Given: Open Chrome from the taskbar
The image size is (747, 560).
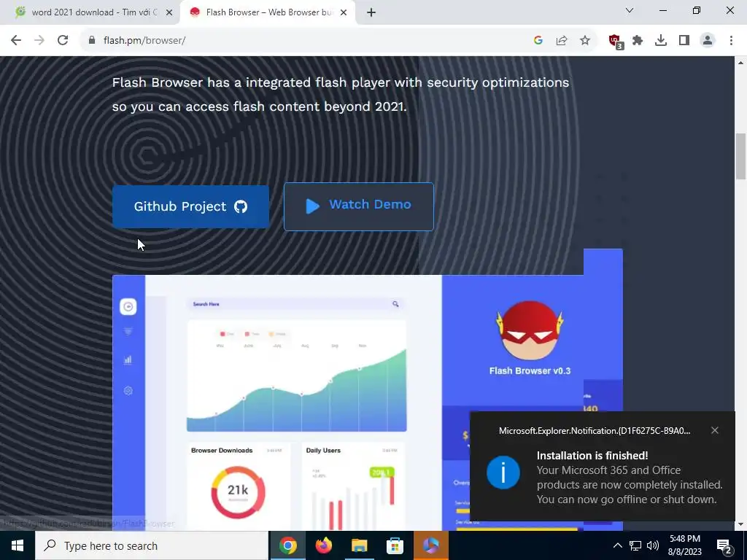Looking at the screenshot, I should 287,545.
